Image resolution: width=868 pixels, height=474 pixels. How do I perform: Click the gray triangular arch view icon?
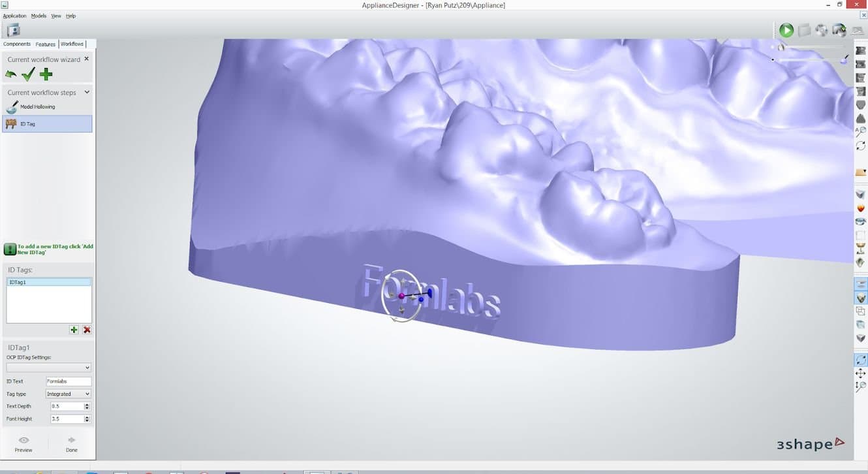pos(861,118)
